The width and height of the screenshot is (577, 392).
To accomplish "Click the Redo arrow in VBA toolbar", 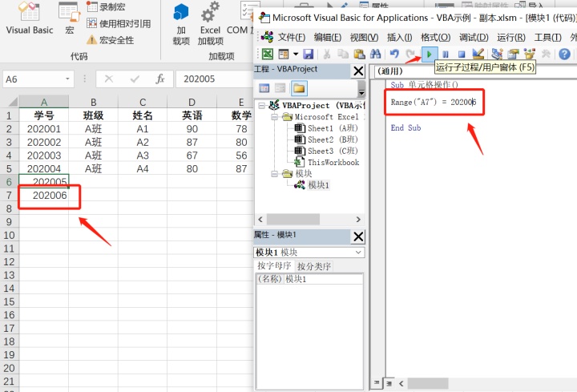I will tap(410, 55).
